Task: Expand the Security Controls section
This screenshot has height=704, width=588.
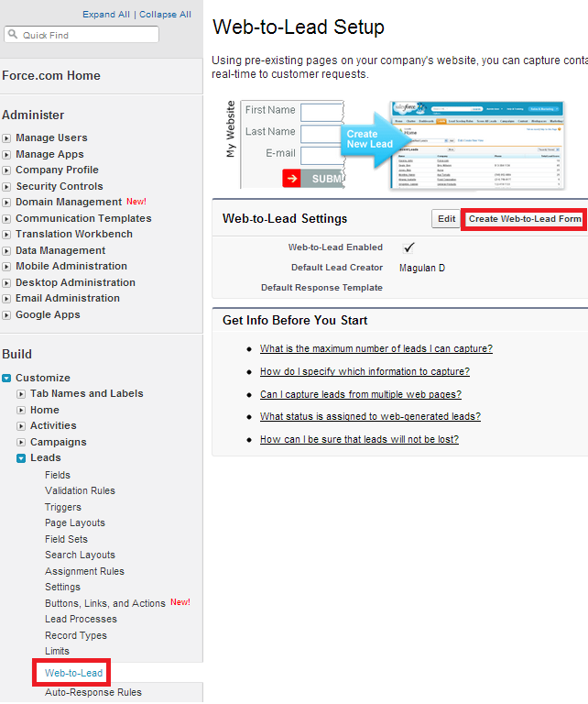Action: pos(6,186)
